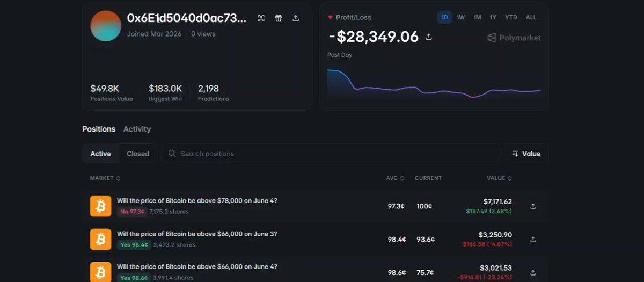Click the CURRENT column header
Viewport: 644px width, 282px height.
428,178
